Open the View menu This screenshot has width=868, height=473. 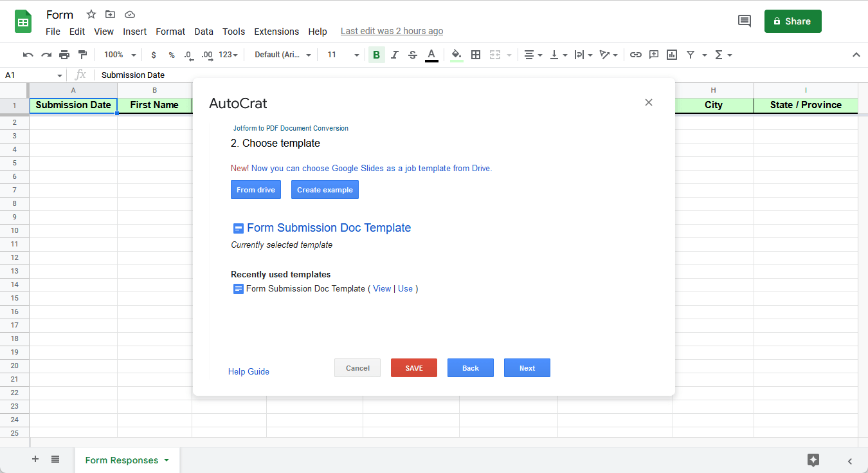(104, 32)
